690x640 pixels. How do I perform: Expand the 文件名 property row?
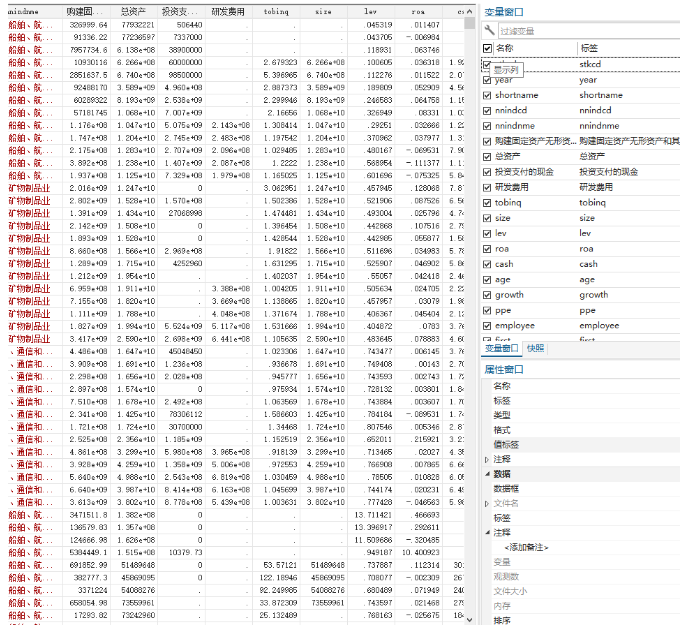coord(487,504)
